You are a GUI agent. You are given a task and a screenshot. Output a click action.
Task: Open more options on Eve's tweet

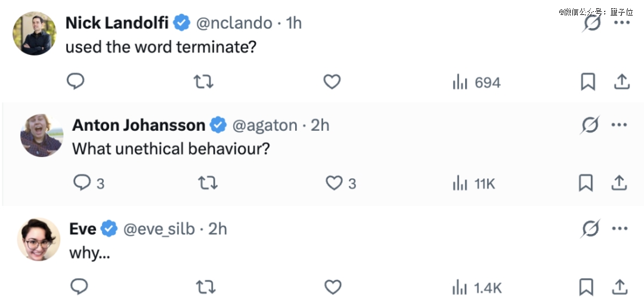(x=620, y=228)
